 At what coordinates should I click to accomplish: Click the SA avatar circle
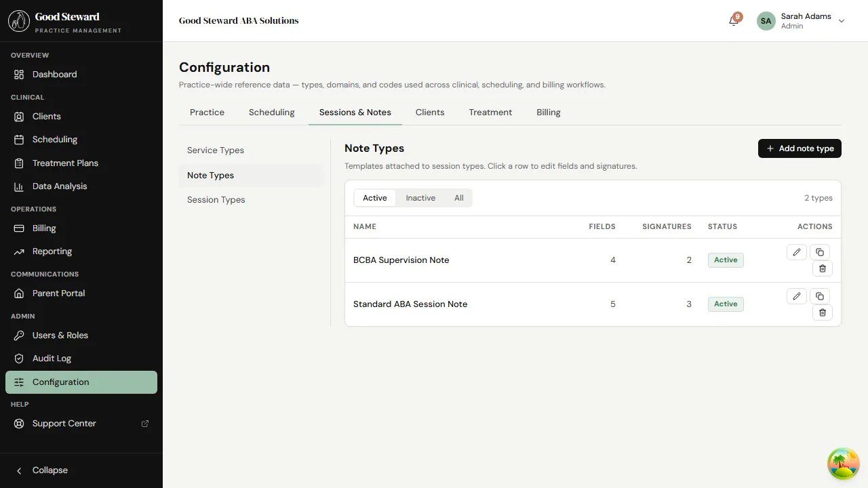point(766,21)
